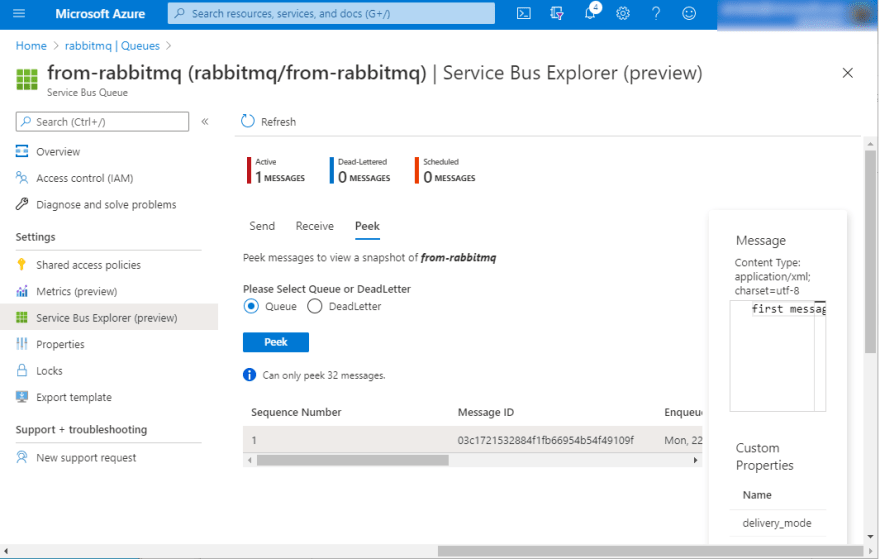Open the help question mark
This screenshot has width=880, height=559.
(x=656, y=13)
